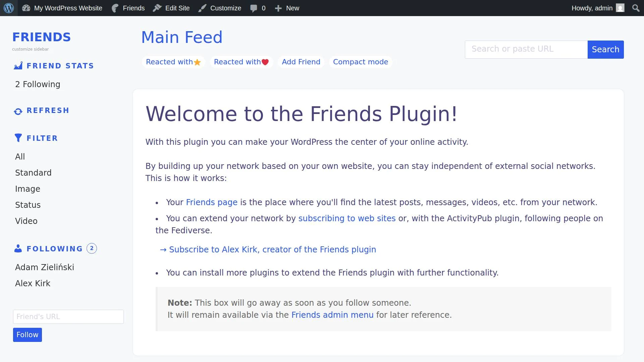Click the Refresh circular arrows icon
Screen dimensions: 644x362
pyautogui.click(x=18, y=111)
